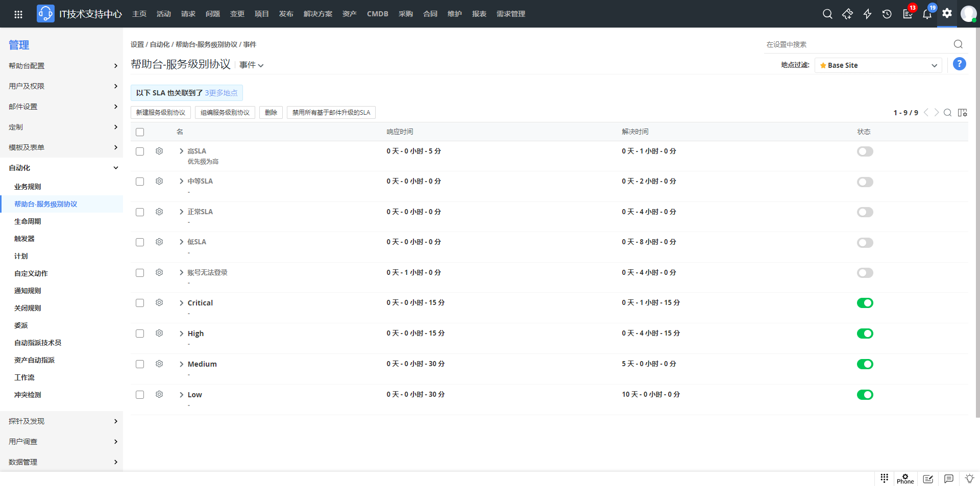Click the IT技术支持中心 headset logo
Screen dimensions: 980x486
pos(45,14)
